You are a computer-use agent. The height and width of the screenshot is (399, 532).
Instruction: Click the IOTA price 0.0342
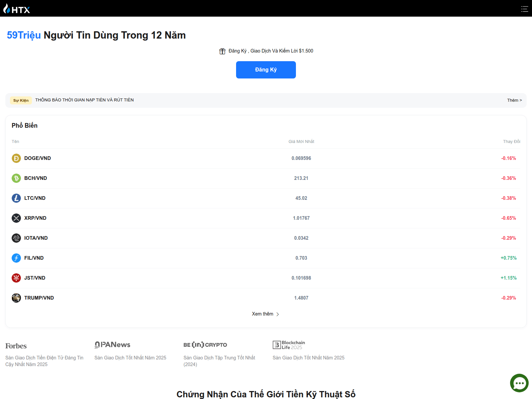coord(301,238)
